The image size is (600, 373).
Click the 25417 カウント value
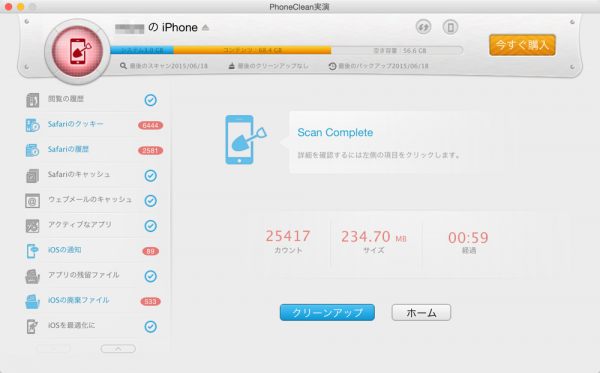coord(288,236)
